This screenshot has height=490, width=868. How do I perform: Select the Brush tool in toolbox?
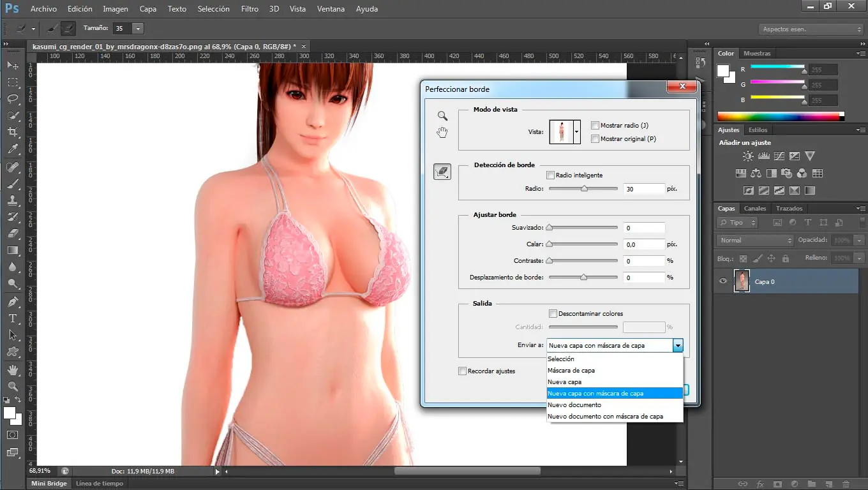coord(13,184)
